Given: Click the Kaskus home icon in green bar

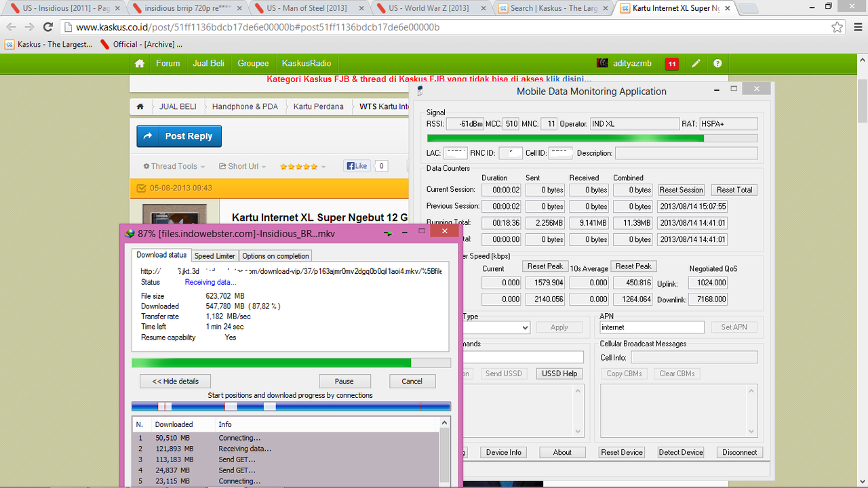Looking at the screenshot, I should pyautogui.click(x=140, y=64).
